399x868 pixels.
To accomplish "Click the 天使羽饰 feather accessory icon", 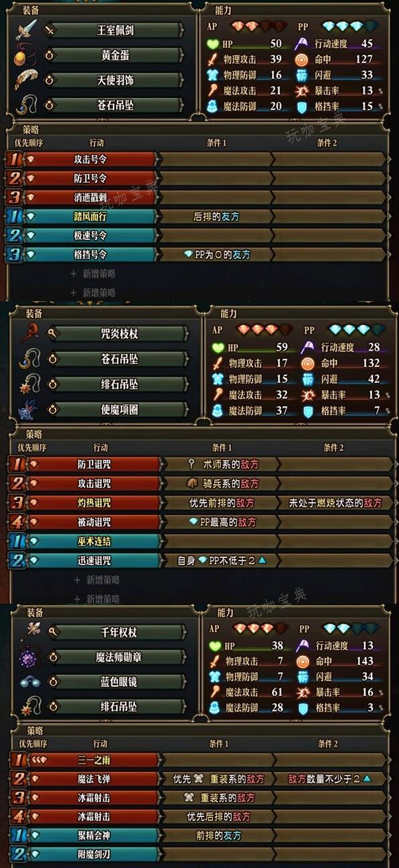I will 26,80.
